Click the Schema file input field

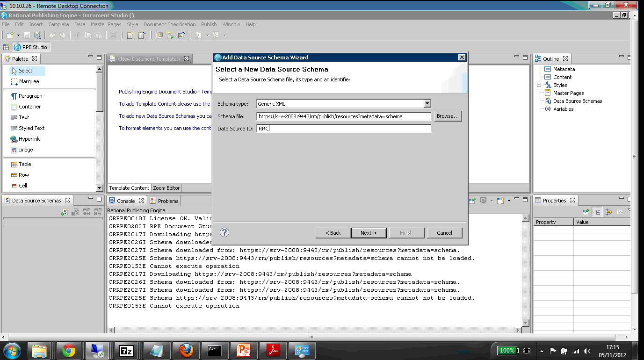point(344,116)
